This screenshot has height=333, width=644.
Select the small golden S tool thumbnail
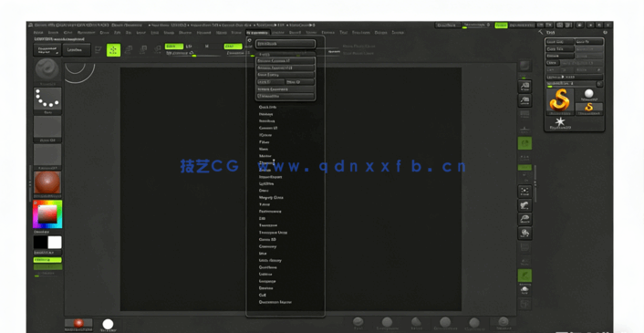pyautogui.click(x=589, y=109)
